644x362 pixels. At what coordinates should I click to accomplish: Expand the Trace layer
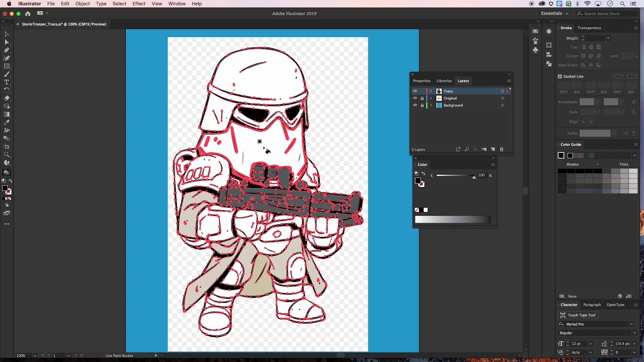(431, 91)
